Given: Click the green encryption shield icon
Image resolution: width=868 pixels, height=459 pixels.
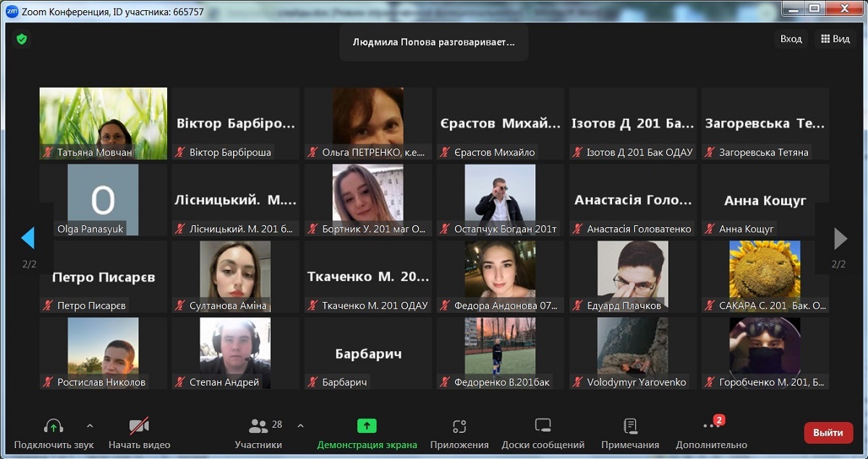Looking at the screenshot, I should pyautogui.click(x=22, y=39).
